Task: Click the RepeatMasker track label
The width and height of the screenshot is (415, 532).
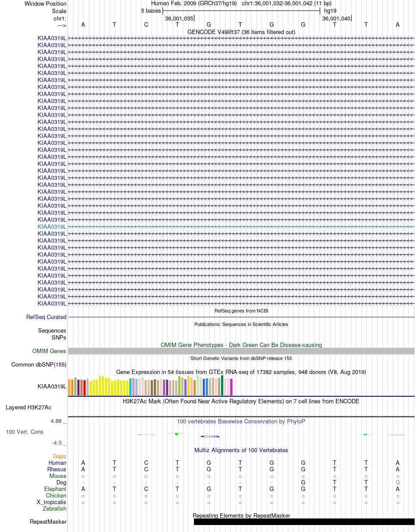Action: click(x=48, y=522)
